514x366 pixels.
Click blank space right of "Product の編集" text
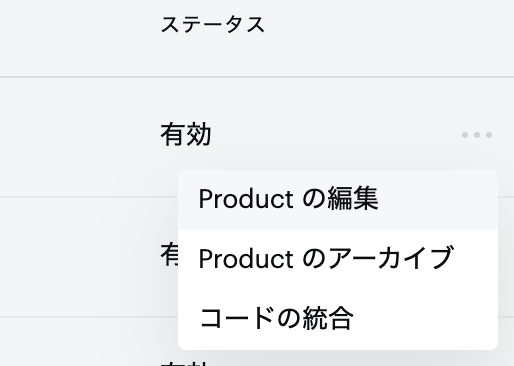tap(437, 200)
